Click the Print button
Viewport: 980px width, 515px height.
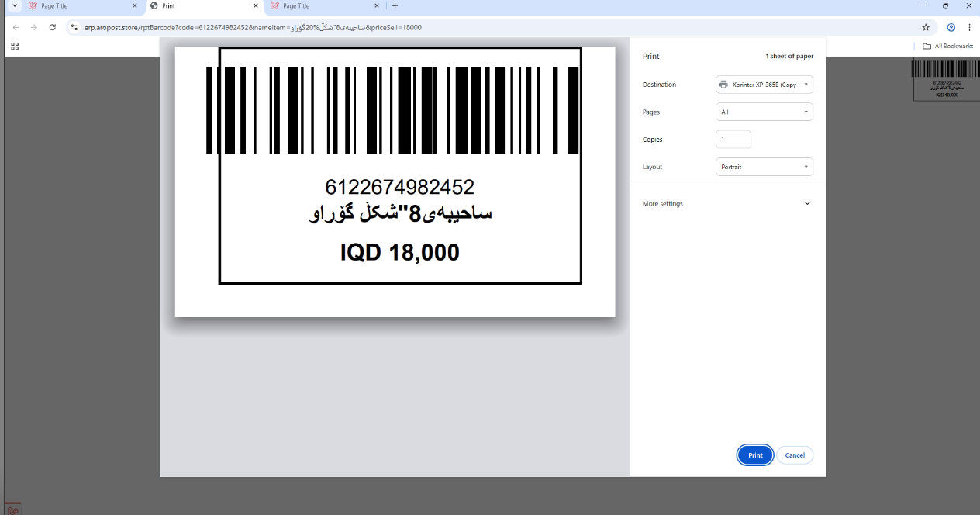tap(754, 455)
